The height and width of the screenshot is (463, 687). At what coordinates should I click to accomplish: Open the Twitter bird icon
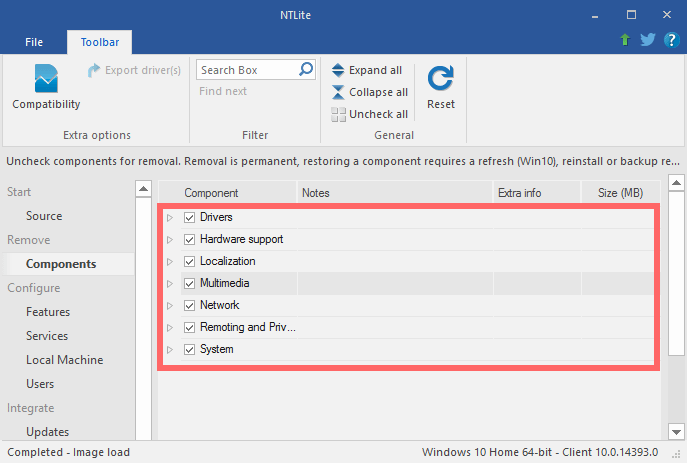pos(648,40)
